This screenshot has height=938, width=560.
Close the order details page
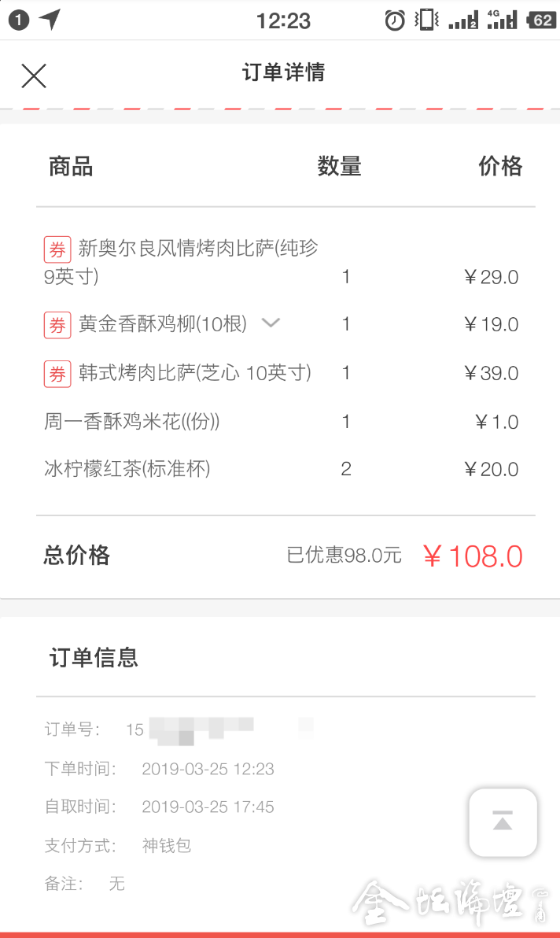(34, 76)
